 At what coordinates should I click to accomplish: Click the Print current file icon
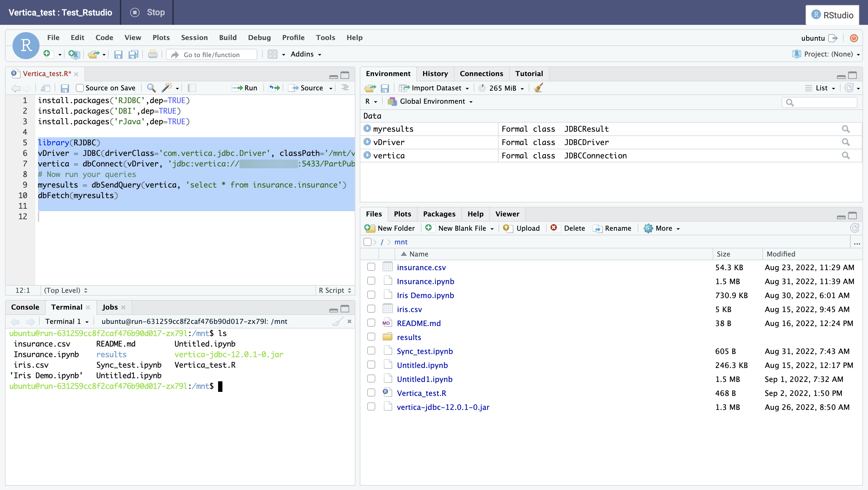coord(153,54)
